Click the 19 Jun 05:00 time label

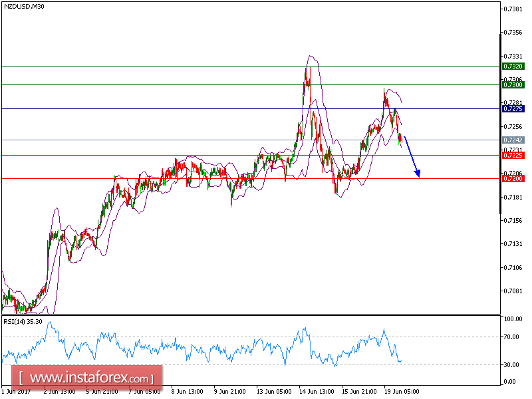tap(402, 392)
